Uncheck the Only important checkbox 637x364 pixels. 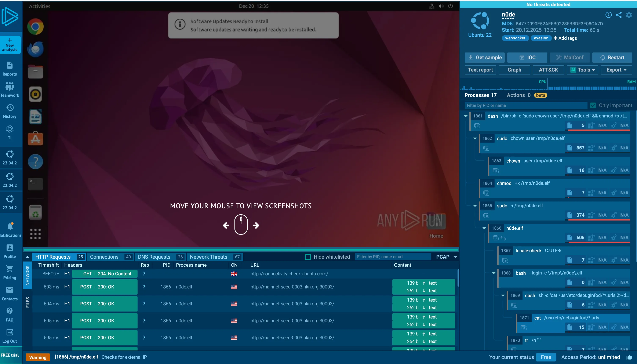(593, 105)
